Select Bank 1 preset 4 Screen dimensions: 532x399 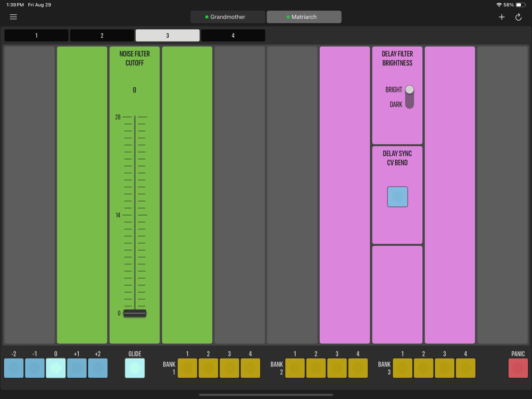[x=251, y=368]
